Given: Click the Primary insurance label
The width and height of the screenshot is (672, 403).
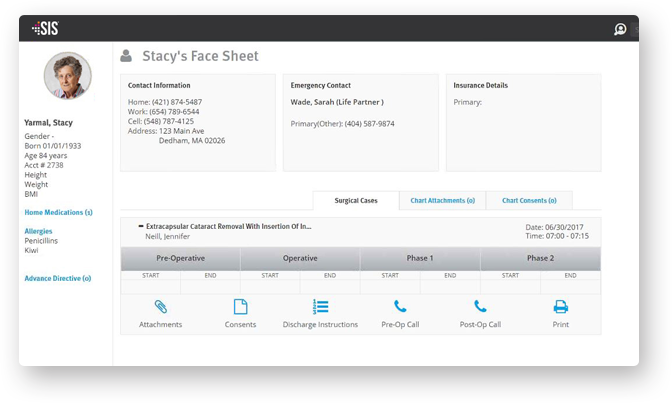Looking at the screenshot, I should (468, 102).
